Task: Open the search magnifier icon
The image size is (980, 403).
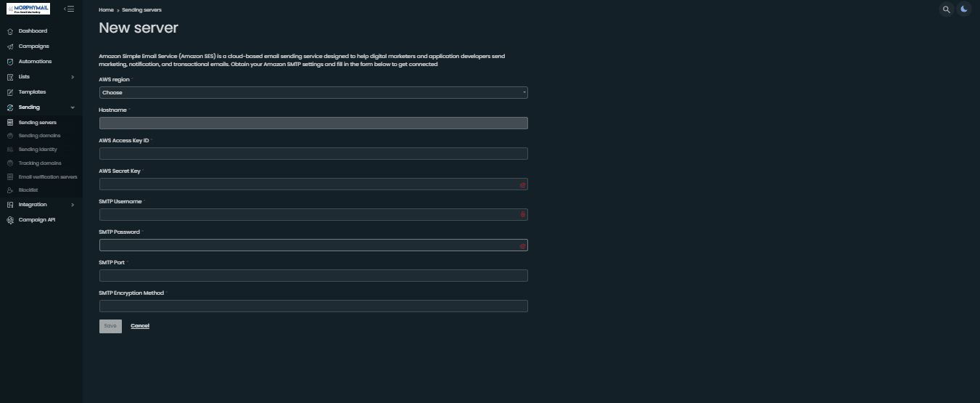Action: click(946, 9)
